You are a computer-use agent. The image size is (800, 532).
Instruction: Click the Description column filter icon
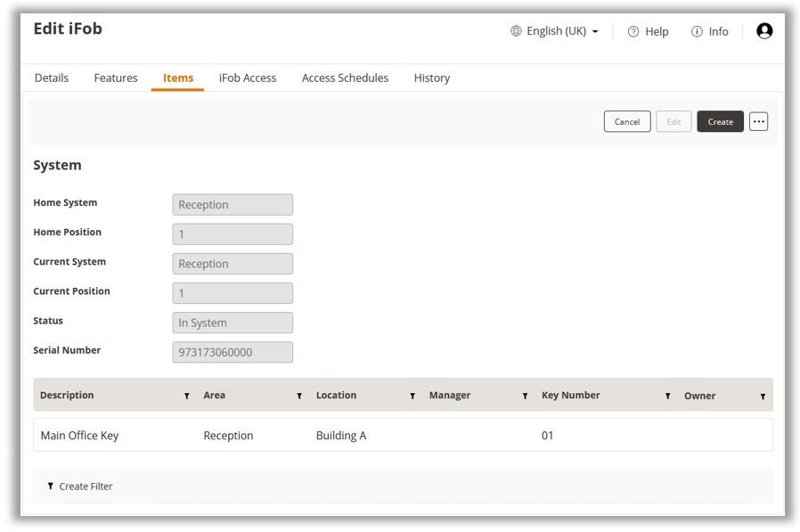pyautogui.click(x=186, y=396)
